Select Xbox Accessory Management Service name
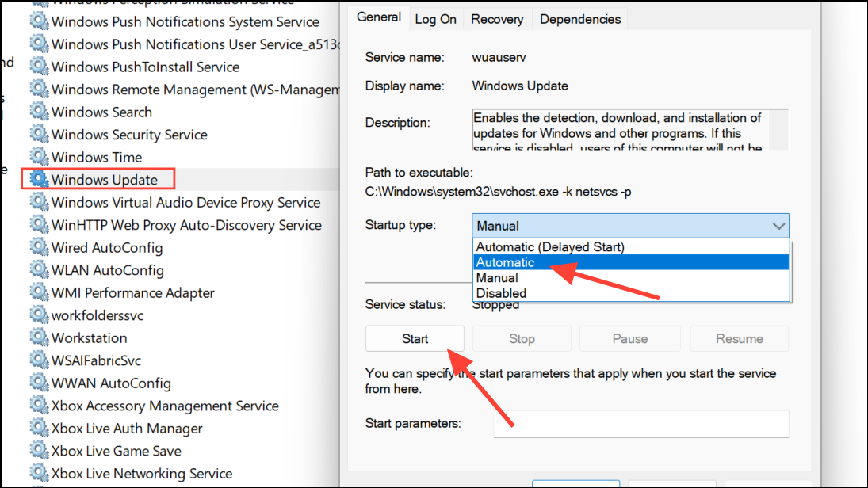The width and height of the screenshot is (868, 488). (165, 406)
